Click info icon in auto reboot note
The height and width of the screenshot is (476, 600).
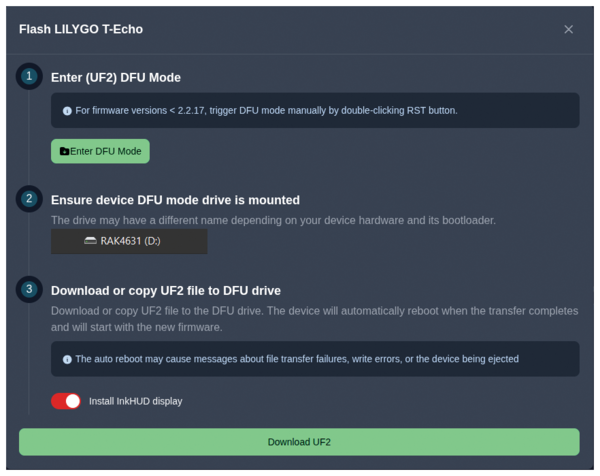coord(67,359)
